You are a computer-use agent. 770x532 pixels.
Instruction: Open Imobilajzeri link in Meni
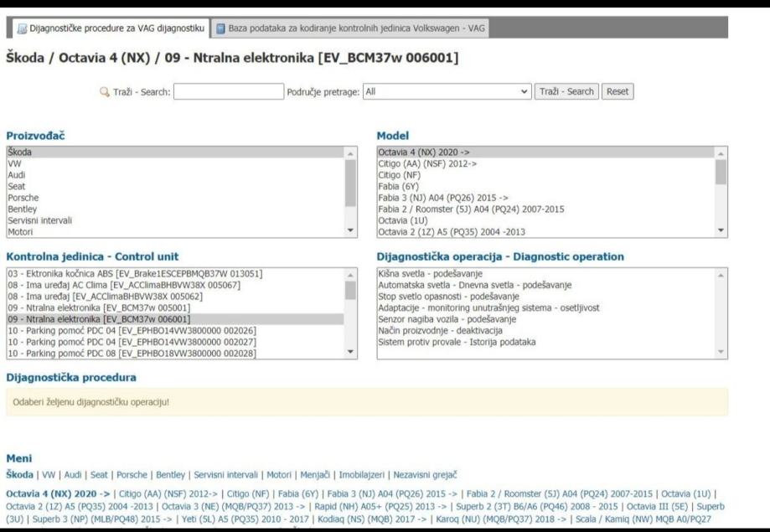(x=362, y=475)
